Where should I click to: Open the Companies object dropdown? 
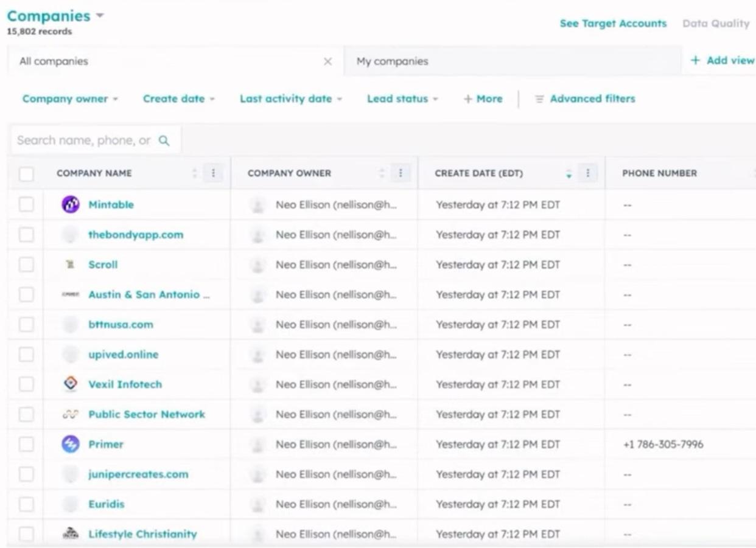pos(55,16)
